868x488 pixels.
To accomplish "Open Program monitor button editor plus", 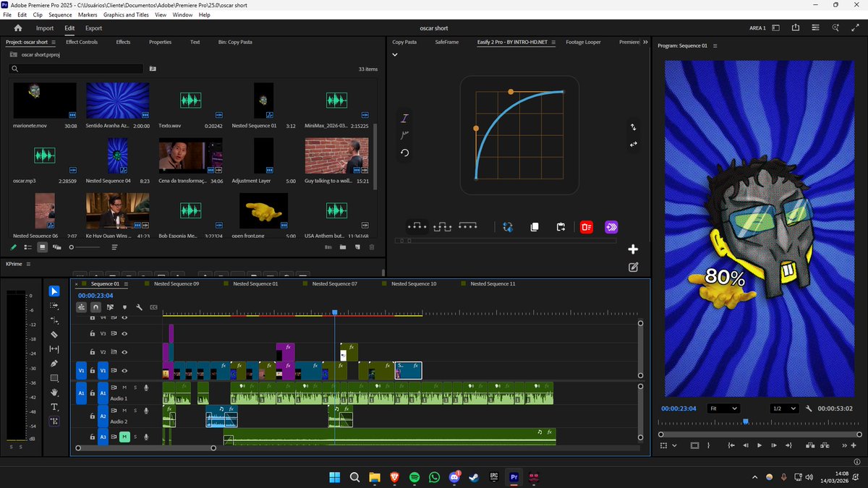I will (854, 445).
